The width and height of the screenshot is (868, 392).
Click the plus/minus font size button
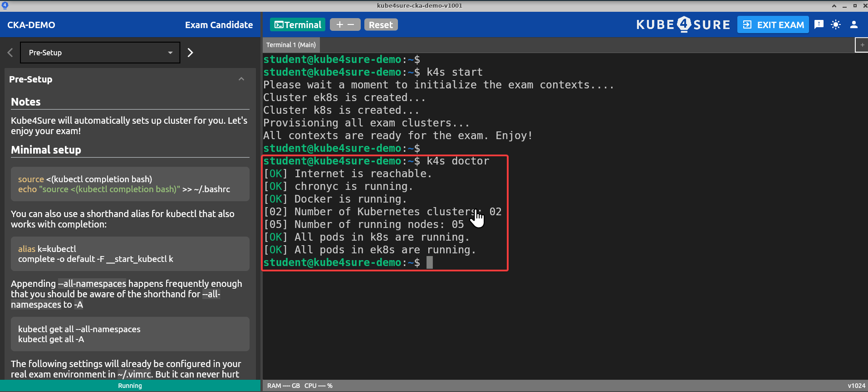click(x=345, y=25)
